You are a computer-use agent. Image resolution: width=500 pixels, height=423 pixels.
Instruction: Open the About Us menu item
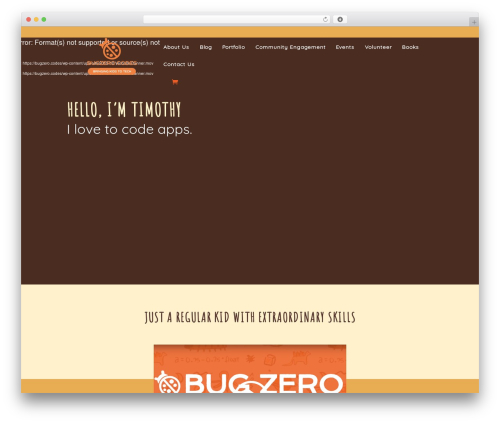point(176,47)
